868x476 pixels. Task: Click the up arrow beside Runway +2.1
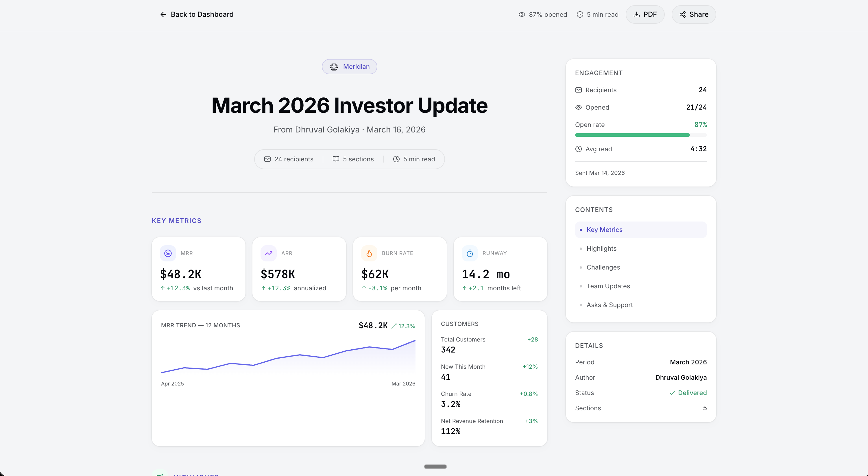coord(464,288)
